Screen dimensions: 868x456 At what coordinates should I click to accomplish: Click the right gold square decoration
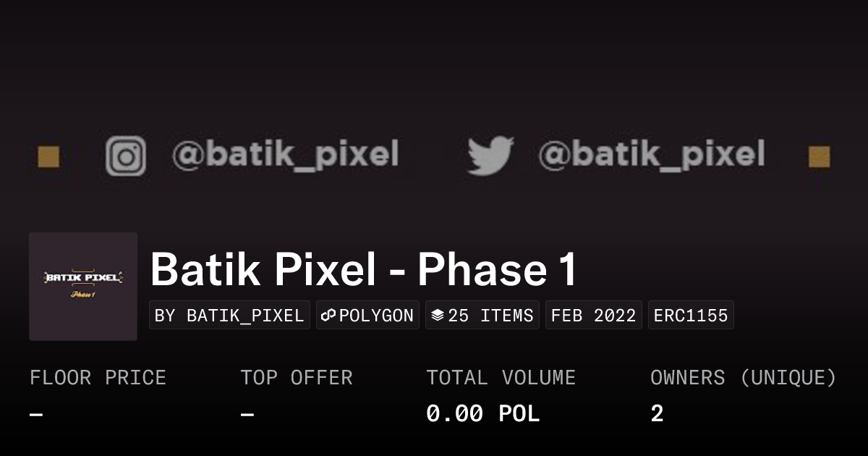pos(819,156)
